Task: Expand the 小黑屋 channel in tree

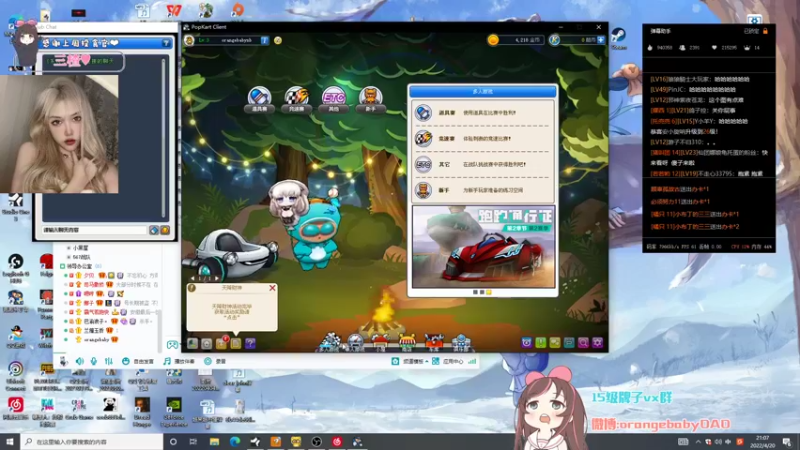Action: [69, 248]
